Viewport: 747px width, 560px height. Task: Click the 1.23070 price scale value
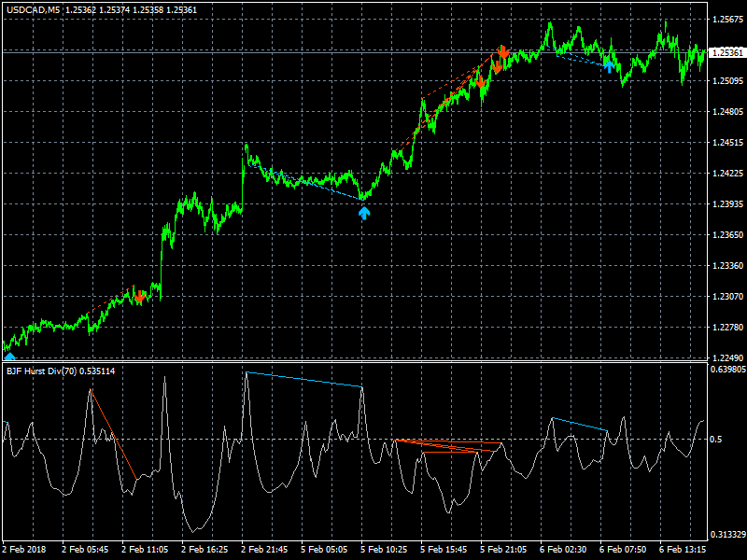coord(727,297)
